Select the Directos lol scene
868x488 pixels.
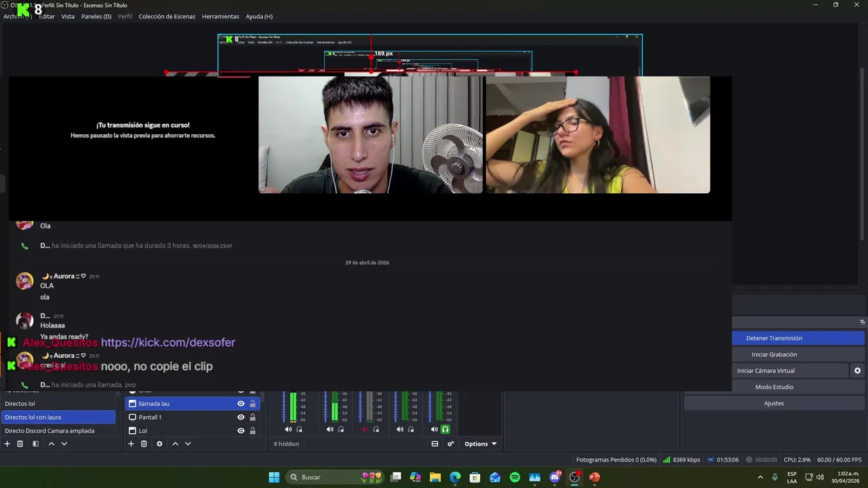click(58, 403)
